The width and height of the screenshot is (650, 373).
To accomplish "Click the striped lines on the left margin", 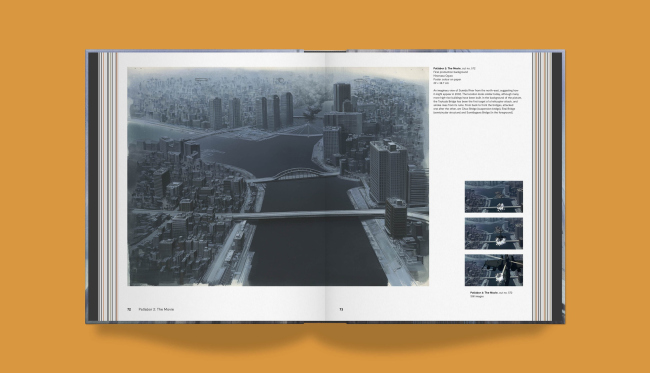I will [x=108, y=186].
